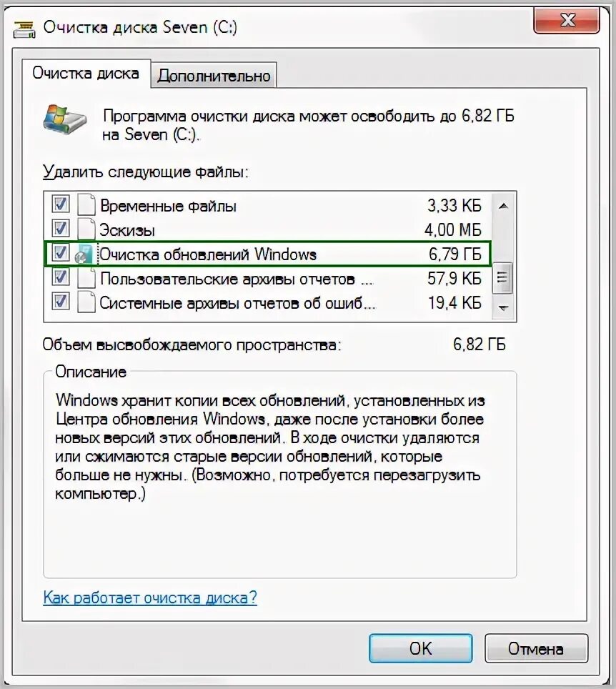Click the Отмена button
Viewport: 616px width, 689px height.
(536, 648)
